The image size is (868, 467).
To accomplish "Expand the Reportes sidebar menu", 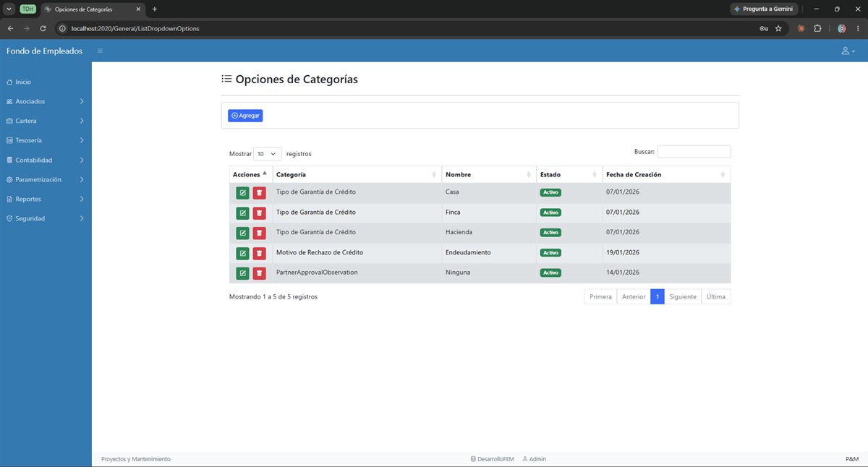I will tap(46, 199).
